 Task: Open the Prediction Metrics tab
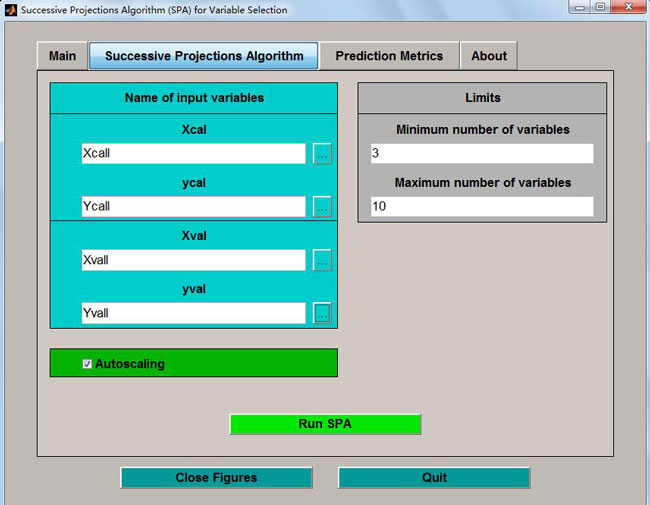(x=389, y=56)
